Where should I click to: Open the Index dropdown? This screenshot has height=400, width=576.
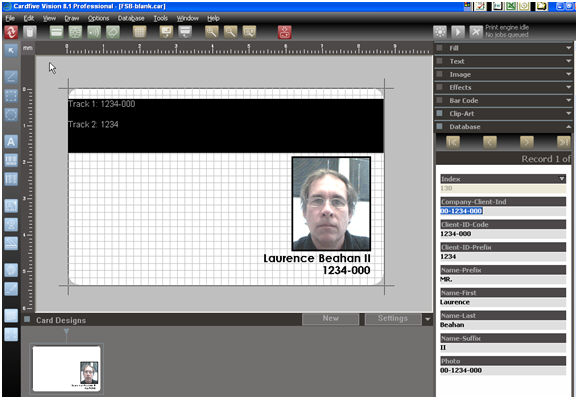pyautogui.click(x=562, y=179)
